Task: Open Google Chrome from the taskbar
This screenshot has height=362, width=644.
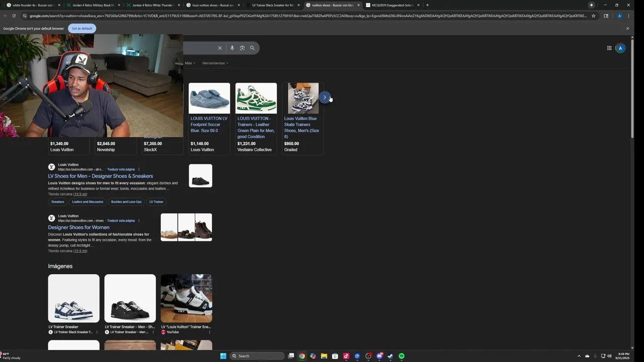Action: point(302,356)
